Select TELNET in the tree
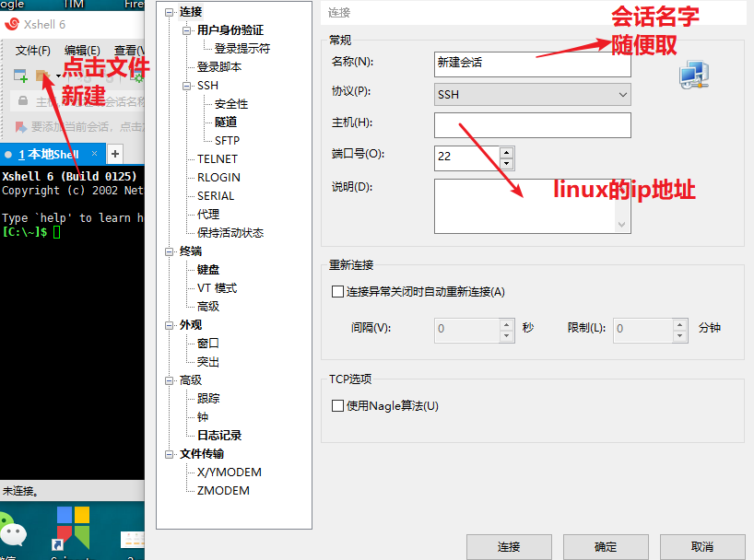The image size is (754, 560). [x=218, y=159]
